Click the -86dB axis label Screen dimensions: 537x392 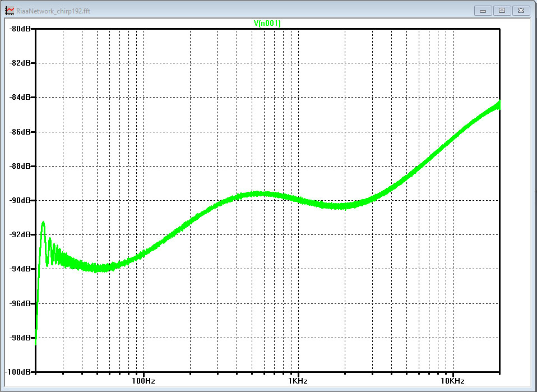pyautogui.click(x=20, y=132)
